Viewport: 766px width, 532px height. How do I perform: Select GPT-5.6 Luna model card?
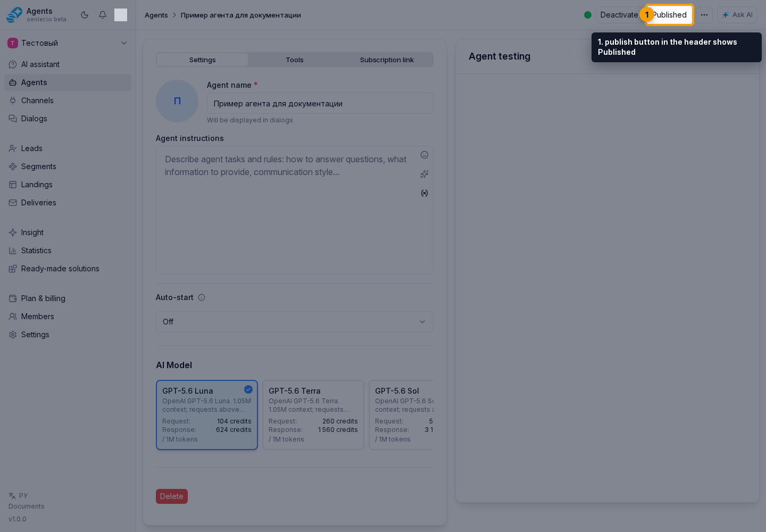pyautogui.click(x=207, y=415)
